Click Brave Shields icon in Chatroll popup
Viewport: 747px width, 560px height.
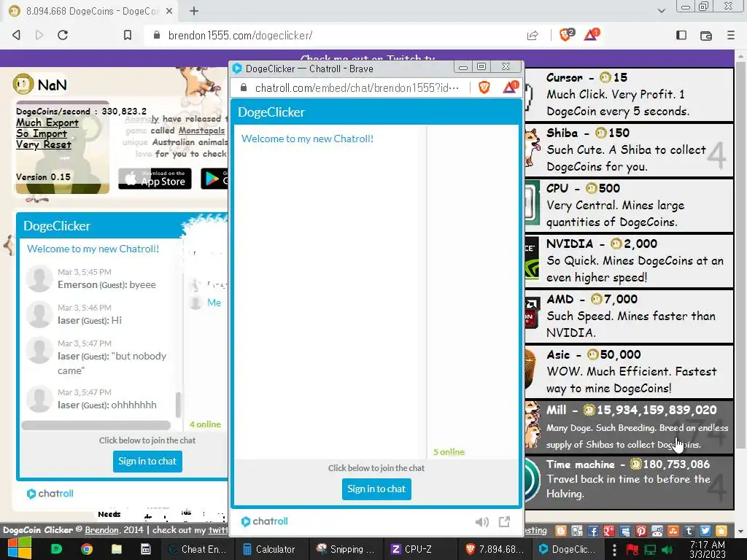coord(484,87)
